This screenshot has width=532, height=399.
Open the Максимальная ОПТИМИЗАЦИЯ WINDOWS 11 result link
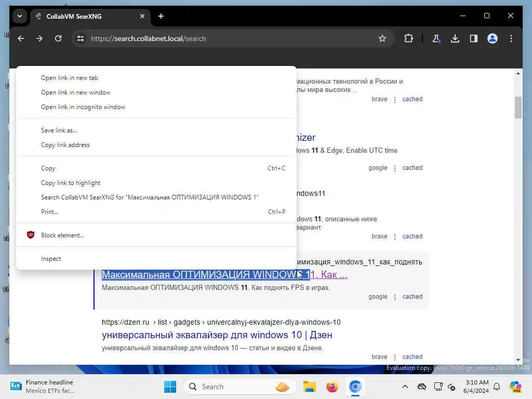pyautogui.click(x=224, y=274)
